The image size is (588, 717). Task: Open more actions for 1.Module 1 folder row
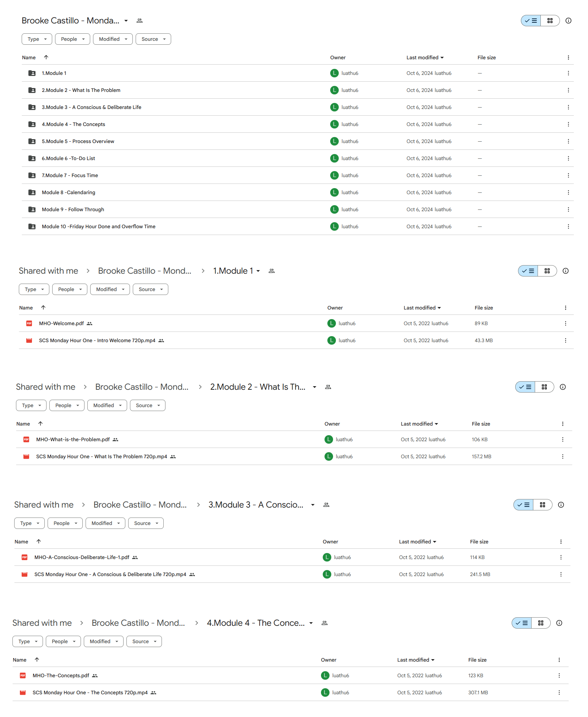pyautogui.click(x=568, y=73)
